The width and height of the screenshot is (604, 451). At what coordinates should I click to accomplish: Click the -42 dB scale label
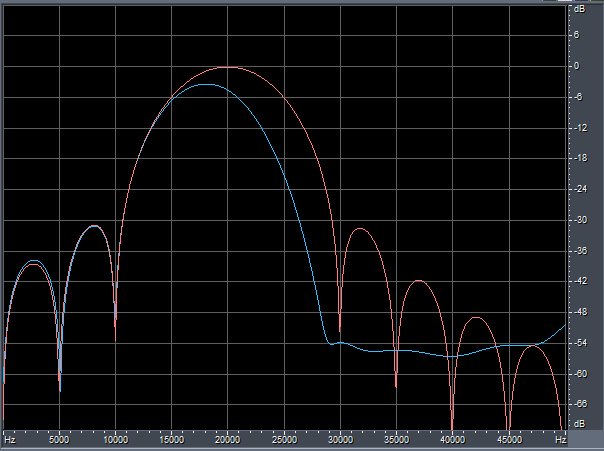(581, 281)
